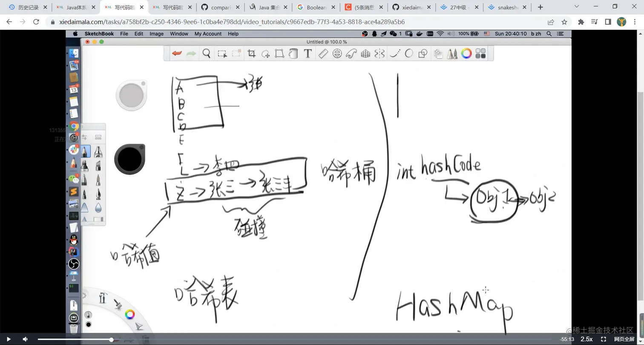Open SketchBook File menu
The image size is (644, 345).
pos(124,34)
